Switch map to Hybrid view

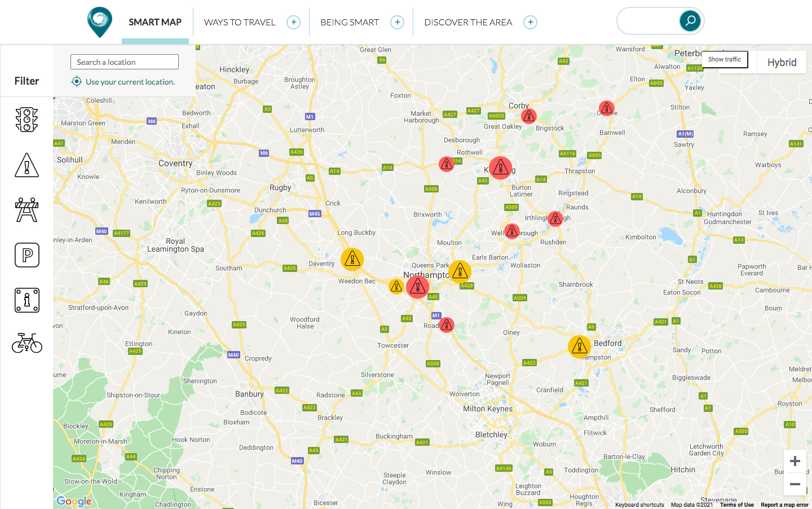coord(782,62)
